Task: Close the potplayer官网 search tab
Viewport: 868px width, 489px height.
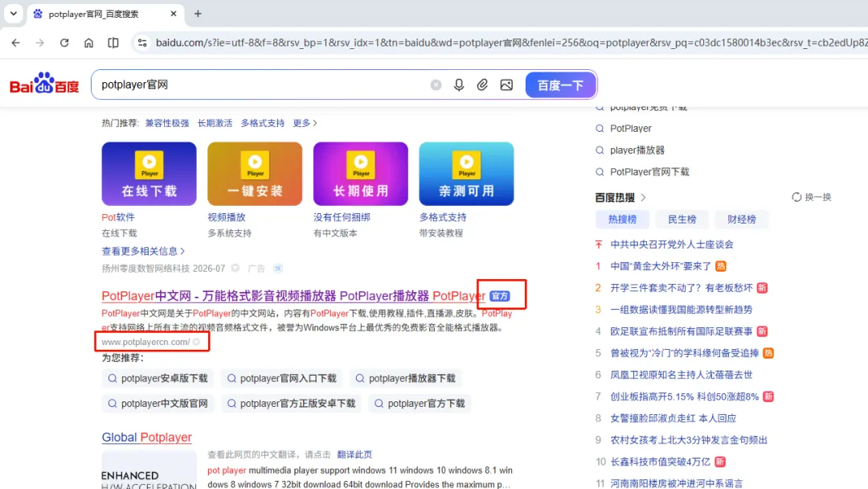Action: coord(174,14)
